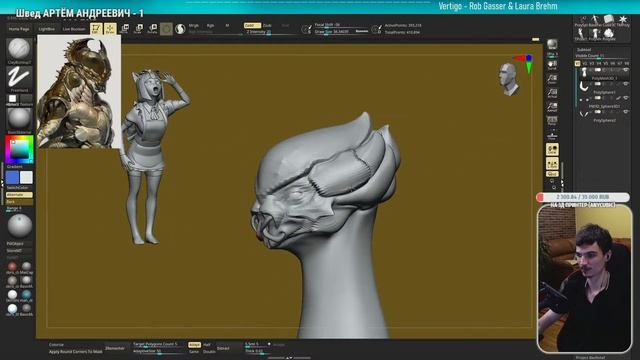The image size is (640, 360).
Task: Select the Mrgb mode
Action: coord(193,25)
